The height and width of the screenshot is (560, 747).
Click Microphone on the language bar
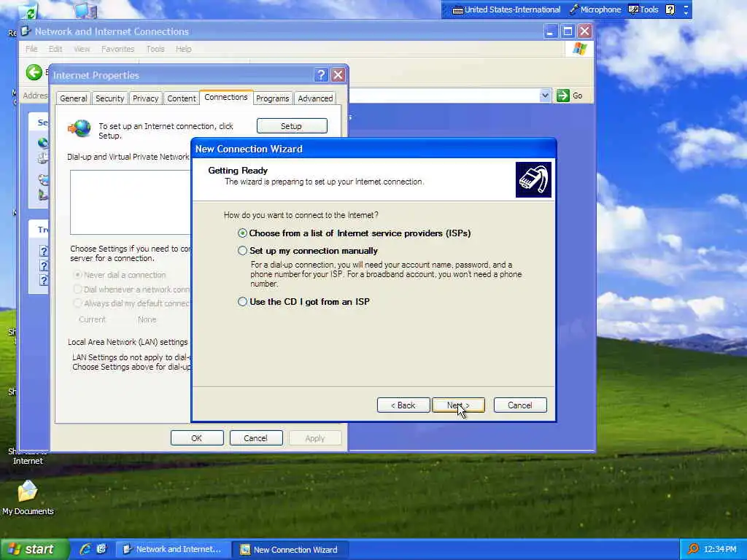click(x=595, y=9)
